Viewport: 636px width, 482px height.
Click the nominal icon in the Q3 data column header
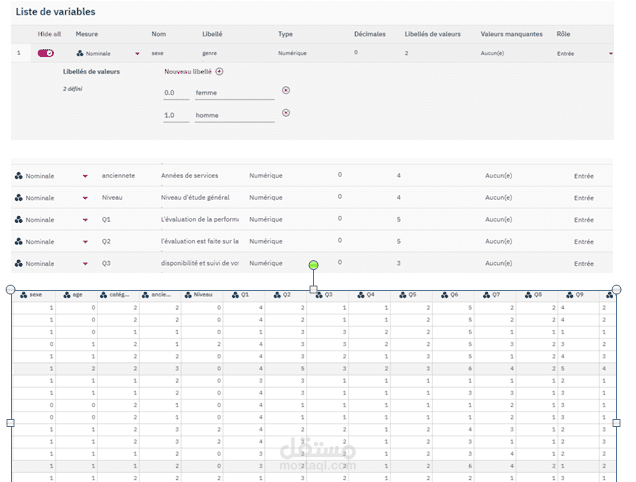319,295
